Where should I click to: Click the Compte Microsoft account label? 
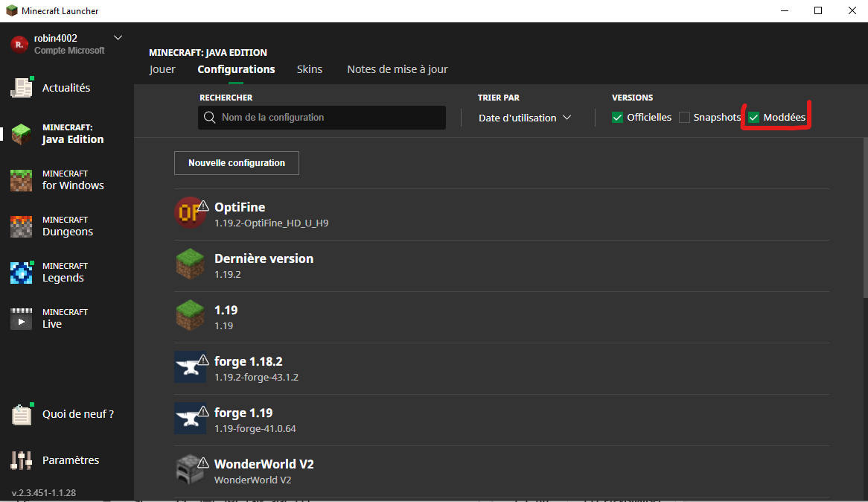click(69, 51)
